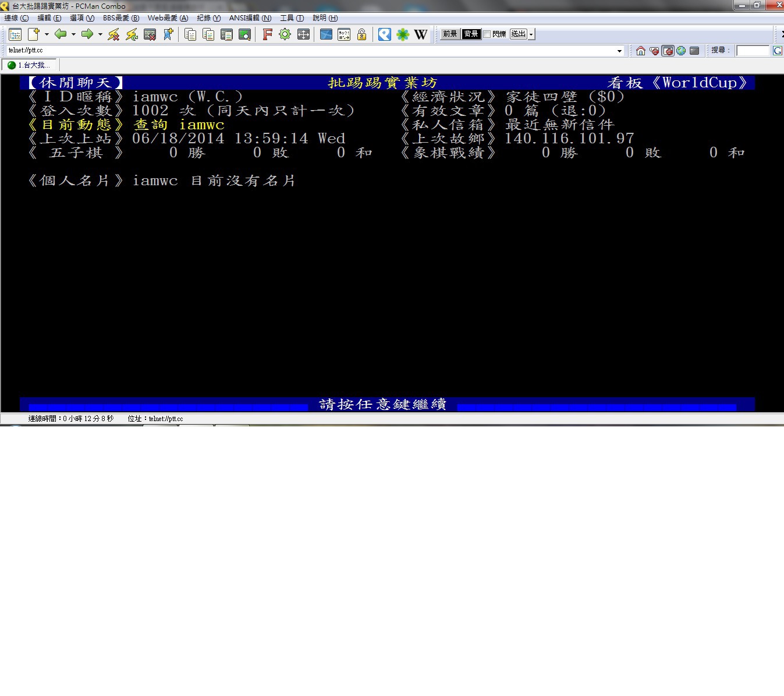Open the forward arrow history dropdown

pos(100,34)
